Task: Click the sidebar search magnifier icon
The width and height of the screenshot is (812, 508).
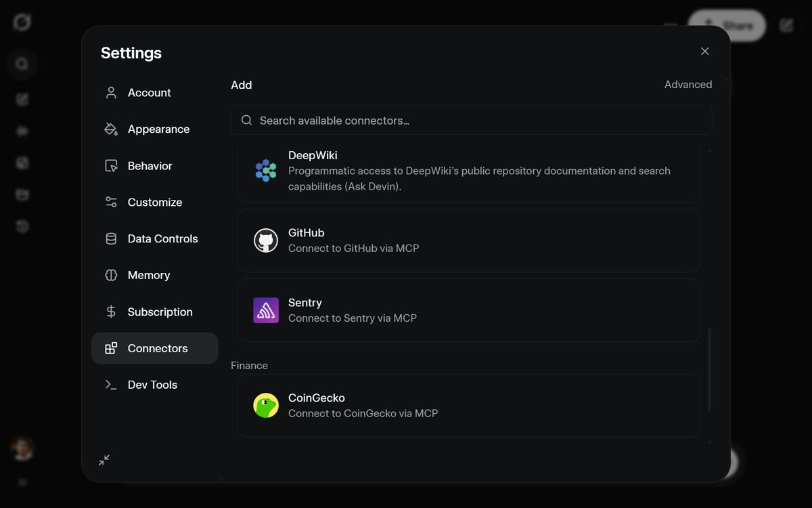Action: (x=22, y=64)
